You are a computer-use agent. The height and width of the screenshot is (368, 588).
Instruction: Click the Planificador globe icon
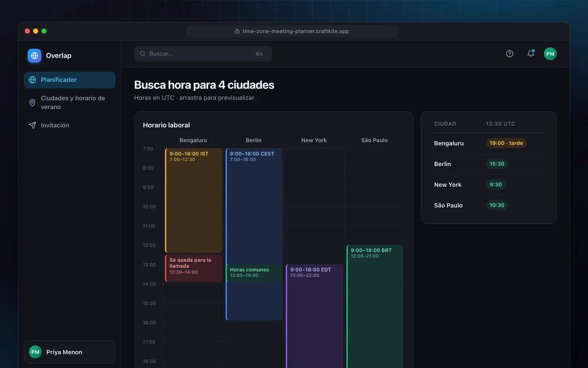32,80
